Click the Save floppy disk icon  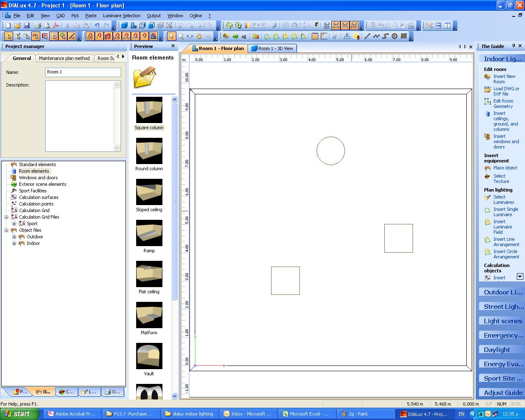[27, 25]
